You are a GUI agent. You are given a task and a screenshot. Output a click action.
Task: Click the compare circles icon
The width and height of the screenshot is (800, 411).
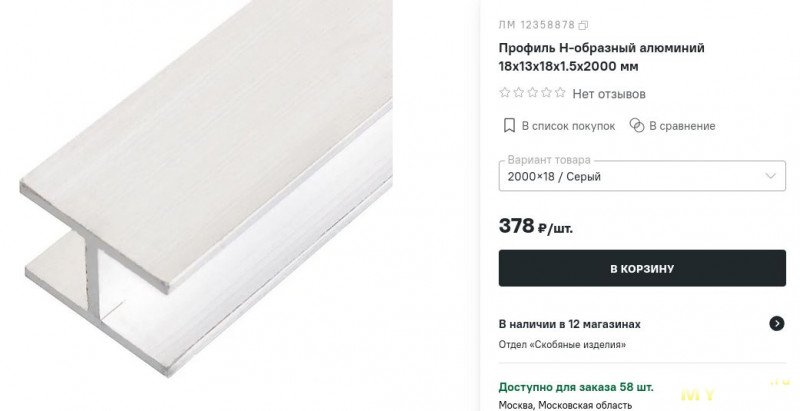[x=637, y=125]
